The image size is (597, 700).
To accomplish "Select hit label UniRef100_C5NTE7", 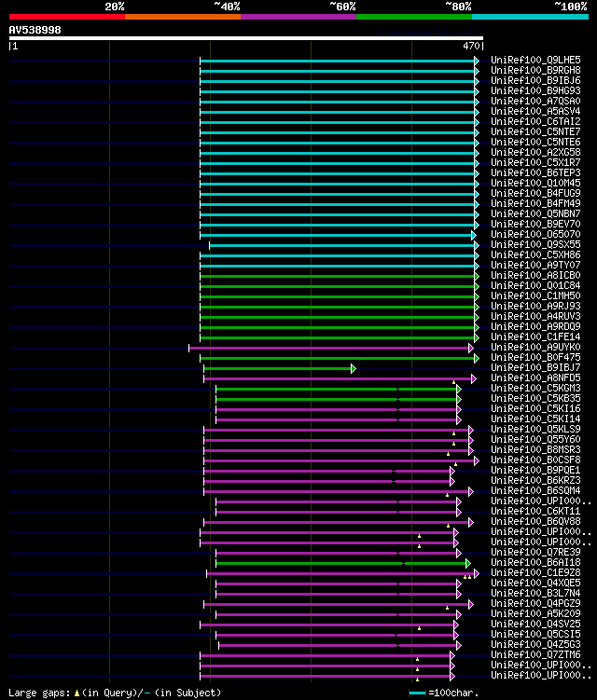I will [x=535, y=131].
